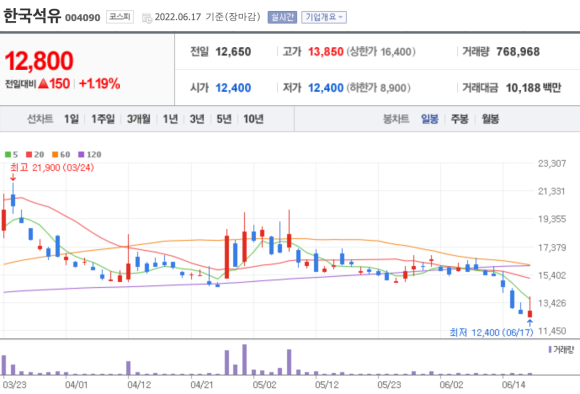Switch to 주봉 weekly candle chart
The width and height of the screenshot is (580, 394).
point(459,119)
